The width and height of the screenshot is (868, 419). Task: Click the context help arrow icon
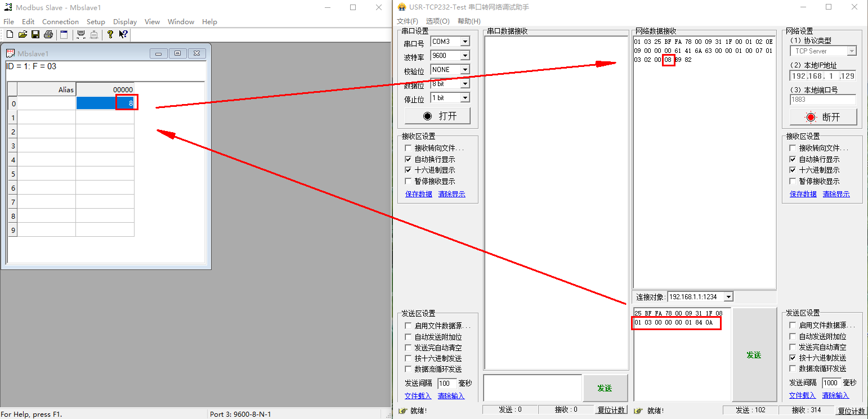pos(123,34)
